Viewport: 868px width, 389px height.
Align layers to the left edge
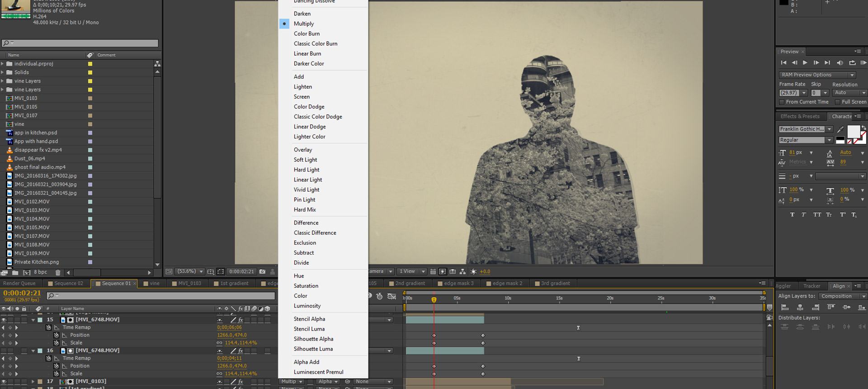coord(784,308)
